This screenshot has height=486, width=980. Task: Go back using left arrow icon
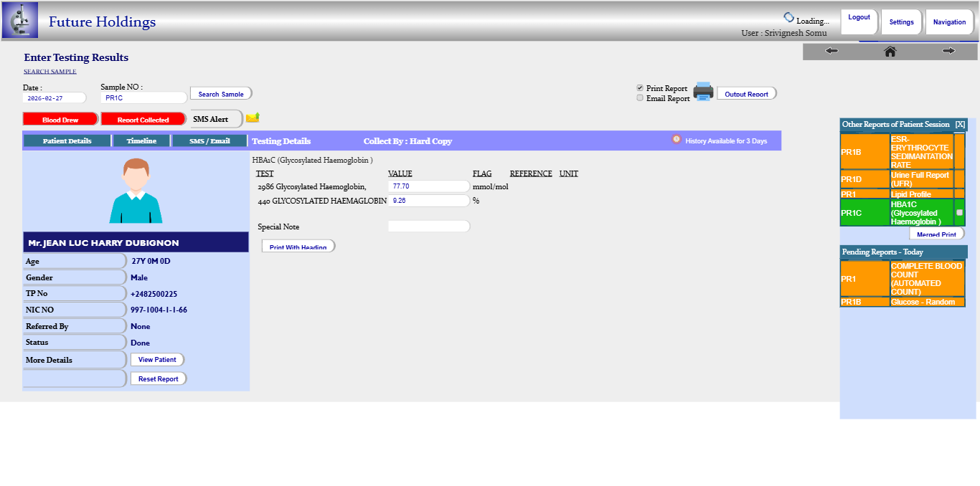[x=831, y=51]
